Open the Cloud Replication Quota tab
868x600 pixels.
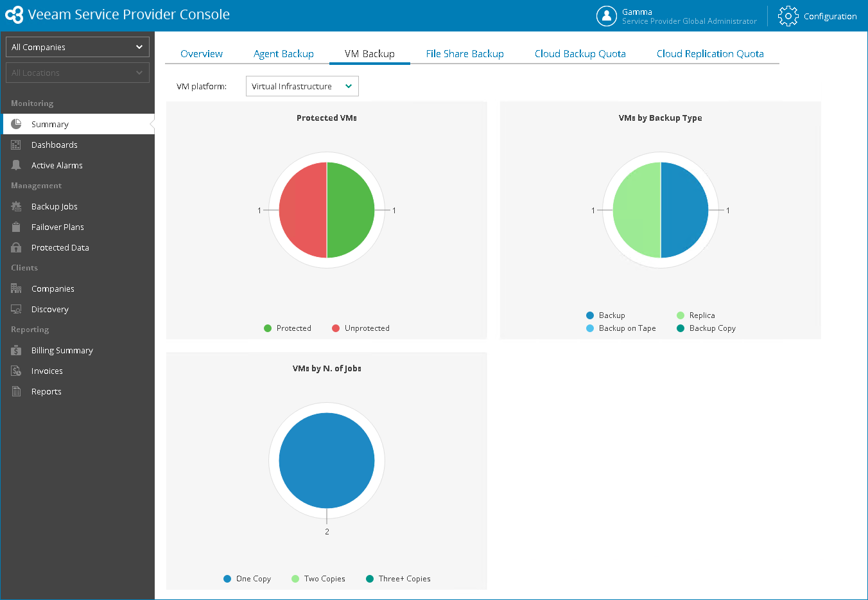[710, 54]
